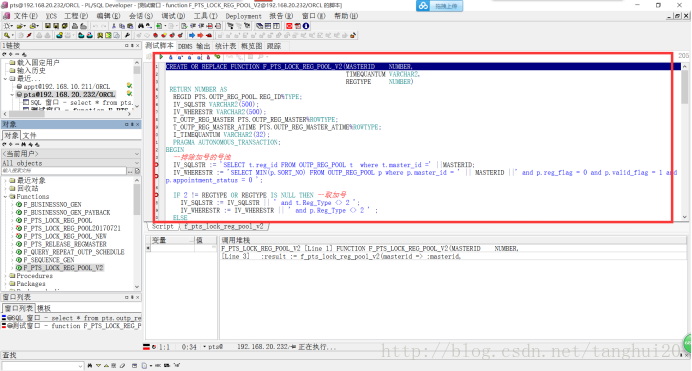The width and height of the screenshot is (692, 371).
Task: Click the Cut scissors icon in the toolbar
Action: click(x=113, y=26)
